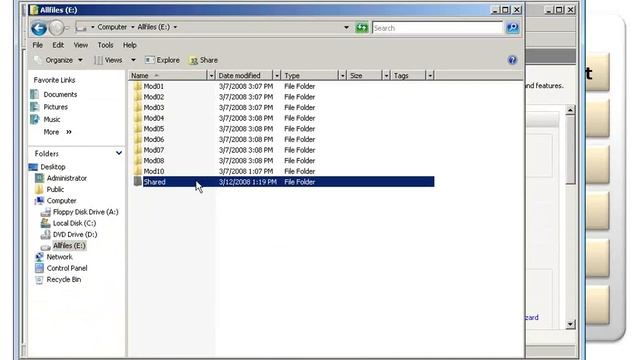Click the Recycle Bin icon in tree
Viewport: 640px width, 360px height.
(39, 280)
